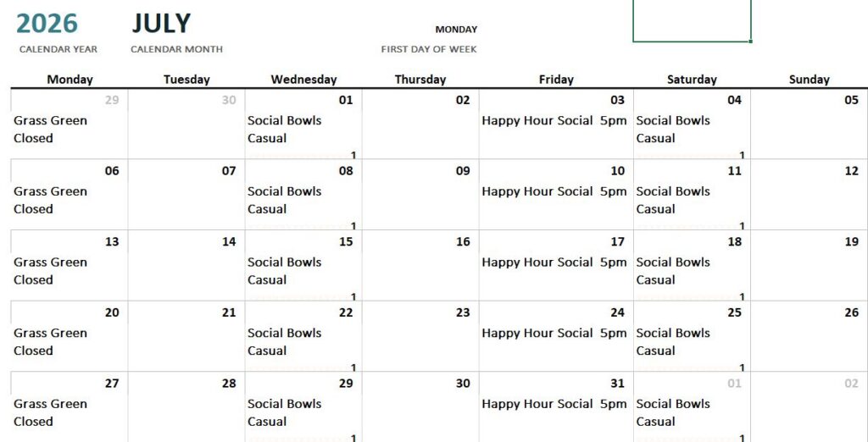Click the date number 26 on Sunday
Image resolution: width=868 pixels, height=442 pixels.
pos(851,312)
